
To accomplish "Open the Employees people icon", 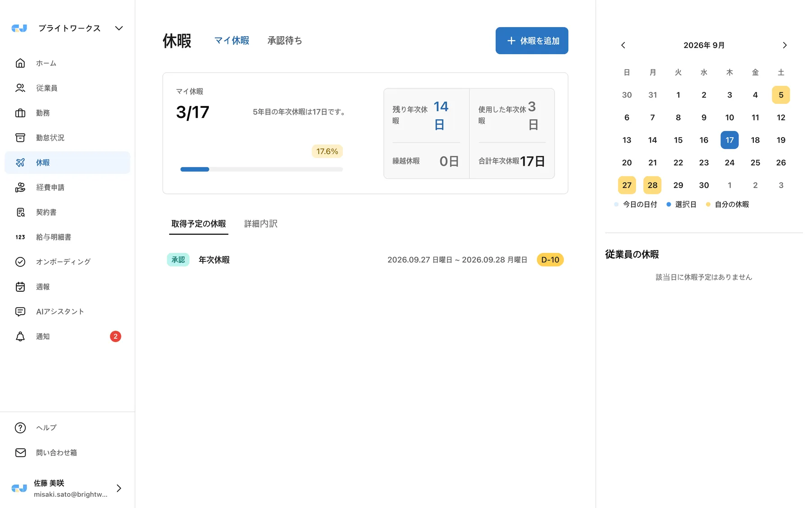I will (20, 88).
